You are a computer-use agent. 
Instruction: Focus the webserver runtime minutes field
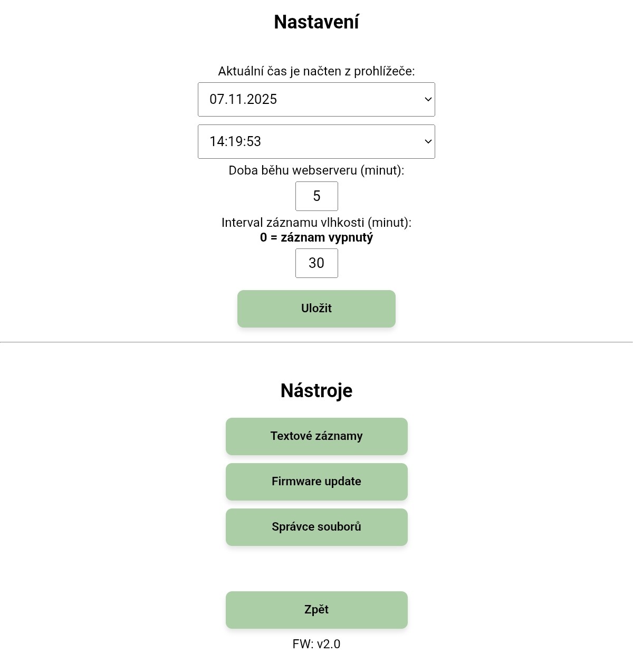click(316, 196)
